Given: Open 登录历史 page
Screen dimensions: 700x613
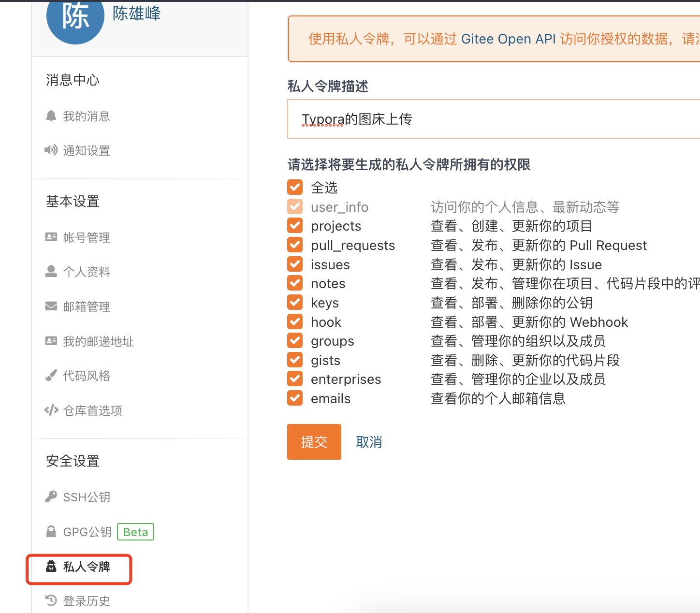Looking at the screenshot, I should (x=87, y=601).
